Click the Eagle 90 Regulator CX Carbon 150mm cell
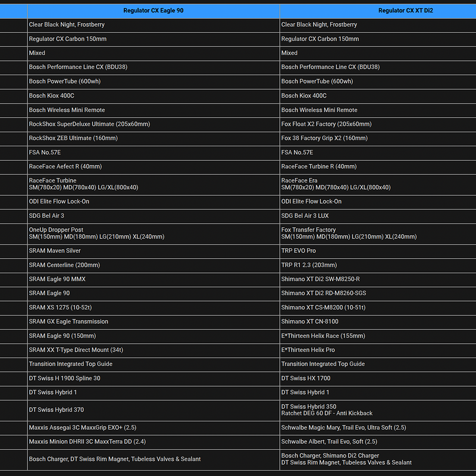 click(154, 39)
